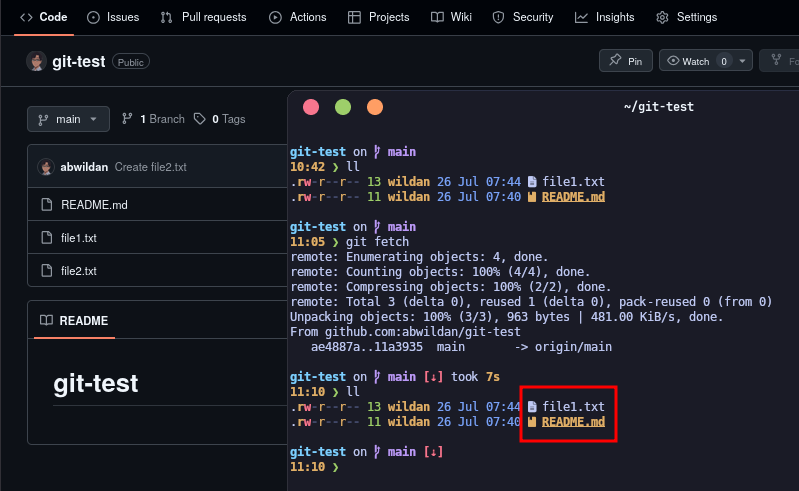Open file1.txt in the file list
799x491 pixels.
point(78,238)
